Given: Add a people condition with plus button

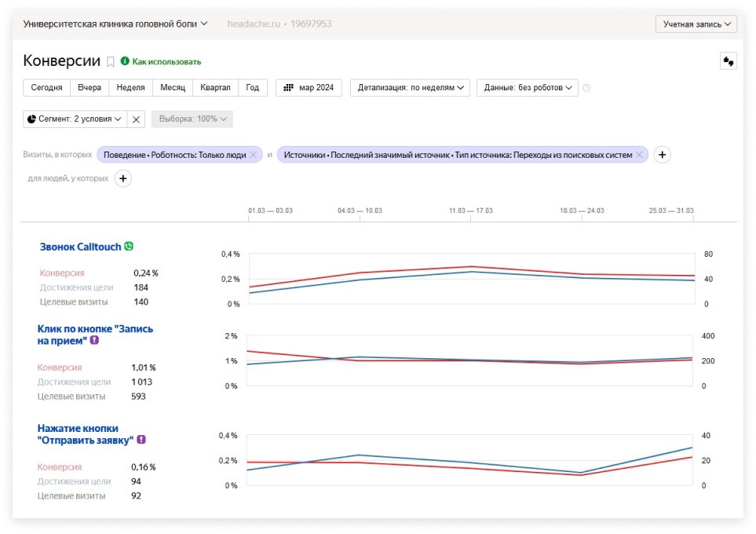Looking at the screenshot, I should pos(122,178).
